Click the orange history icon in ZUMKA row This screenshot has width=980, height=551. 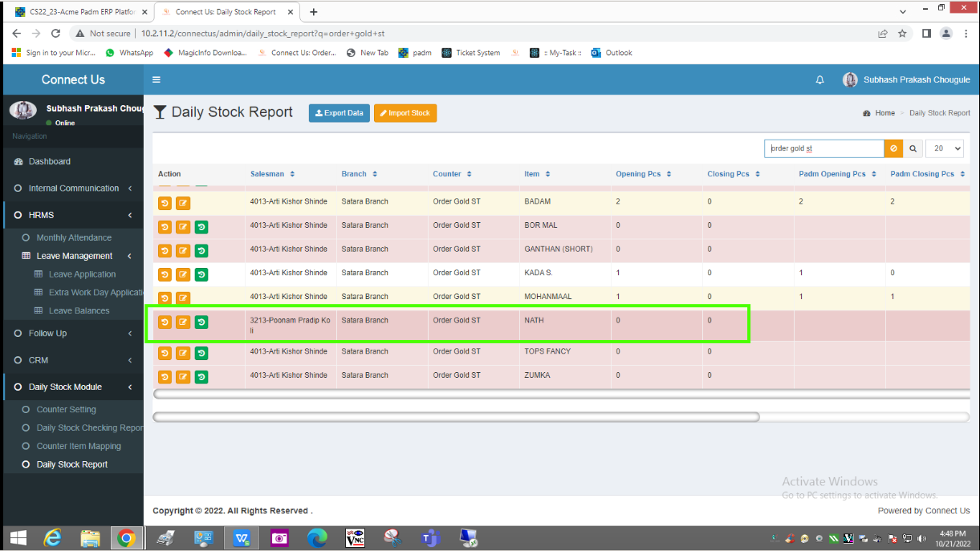coord(165,378)
